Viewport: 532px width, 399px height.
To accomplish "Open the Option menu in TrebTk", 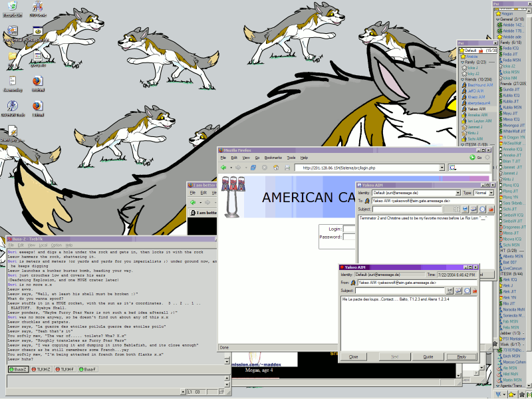I will 58,244.
